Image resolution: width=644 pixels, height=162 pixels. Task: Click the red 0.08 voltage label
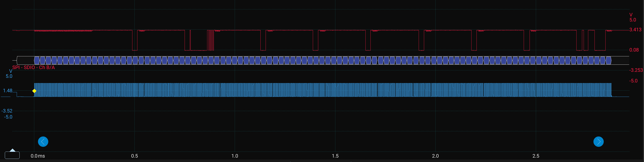[x=634, y=50]
